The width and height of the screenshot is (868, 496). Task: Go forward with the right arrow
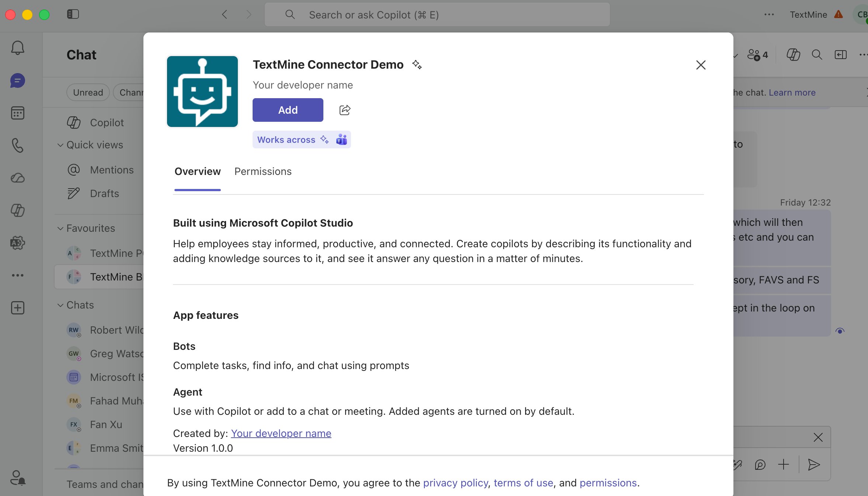(x=249, y=14)
